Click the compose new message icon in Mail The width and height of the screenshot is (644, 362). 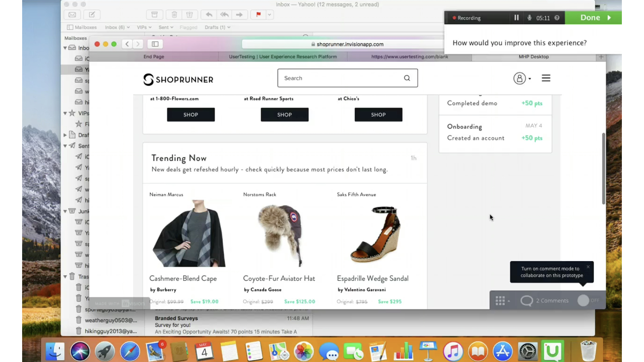(x=92, y=15)
